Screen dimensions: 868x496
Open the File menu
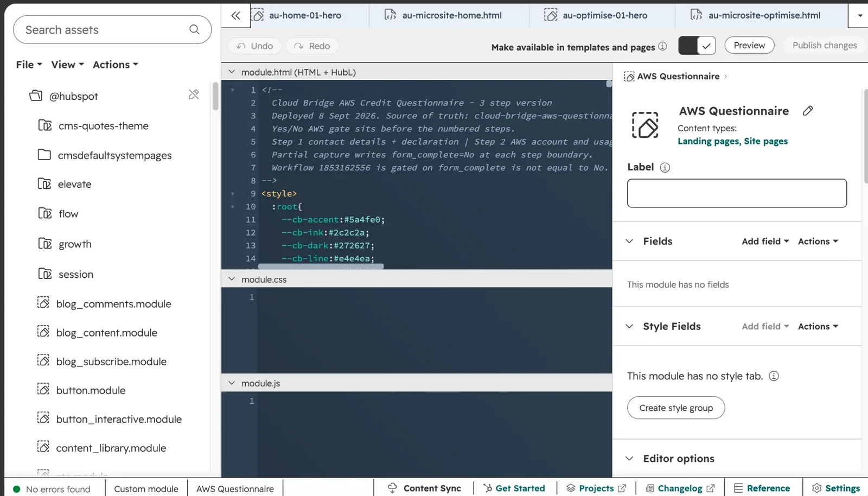tap(29, 65)
